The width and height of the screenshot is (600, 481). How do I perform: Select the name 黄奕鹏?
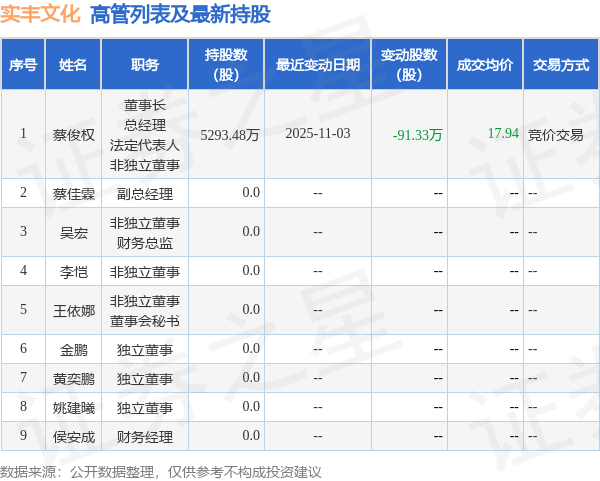(73, 379)
